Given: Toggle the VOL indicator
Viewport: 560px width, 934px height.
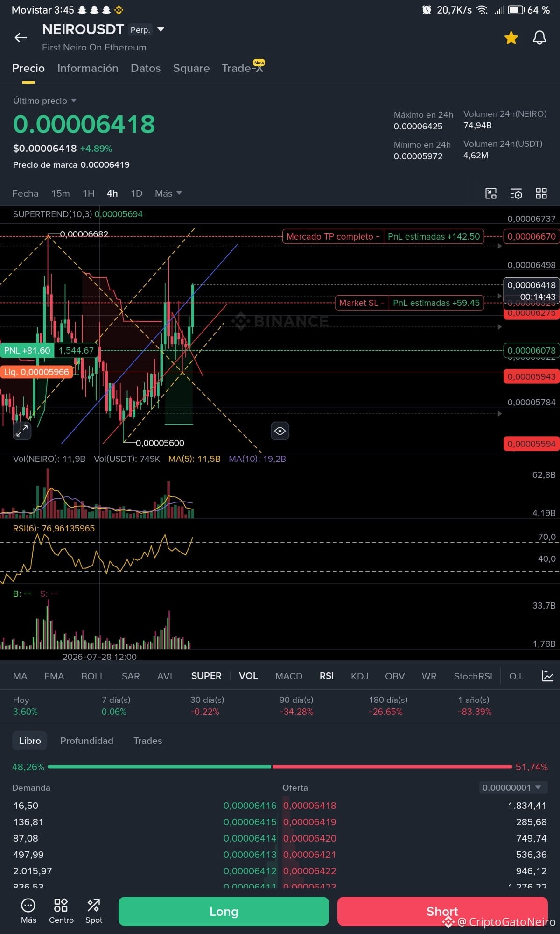Looking at the screenshot, I should pyautogui.click(x=248, y=676).
